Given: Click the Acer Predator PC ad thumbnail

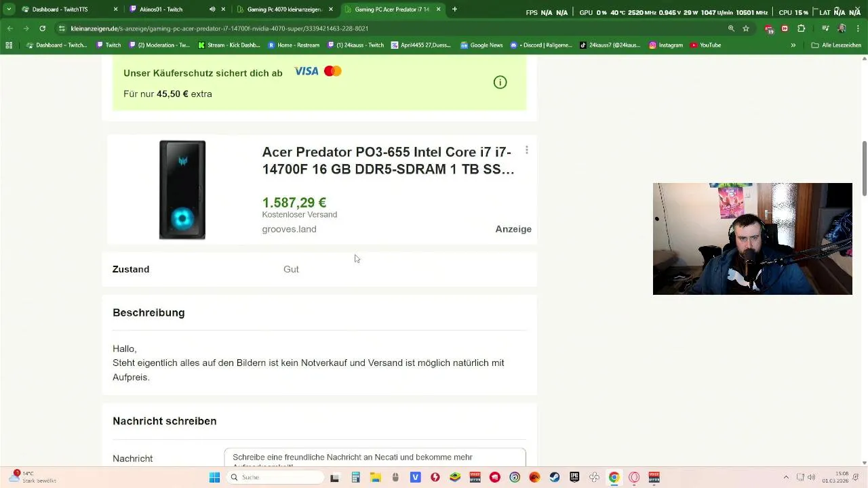Looking at the screenshot, I should click(182, 190).
